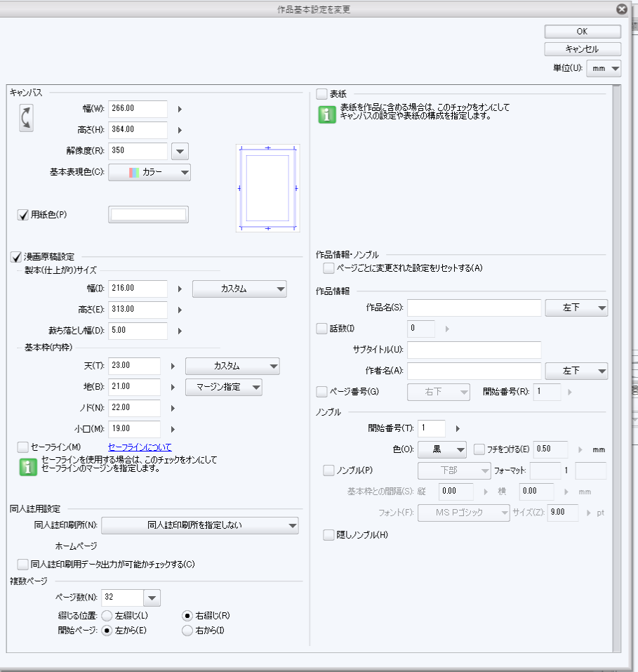Enable ページ番号(G) checkbox
The image size is (638, 672).
(x=321, y=392)
